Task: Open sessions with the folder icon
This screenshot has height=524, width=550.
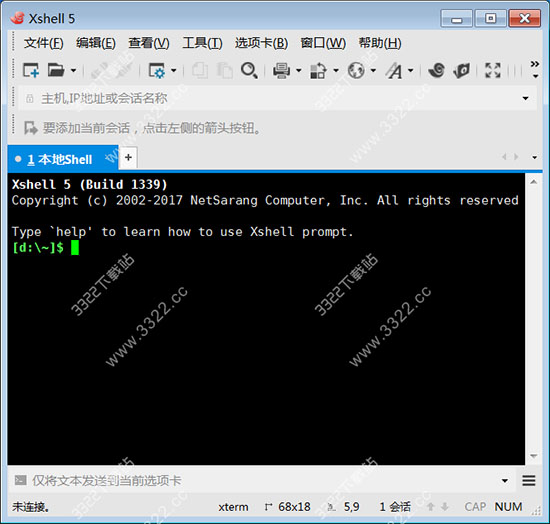Action: [56, 70]
